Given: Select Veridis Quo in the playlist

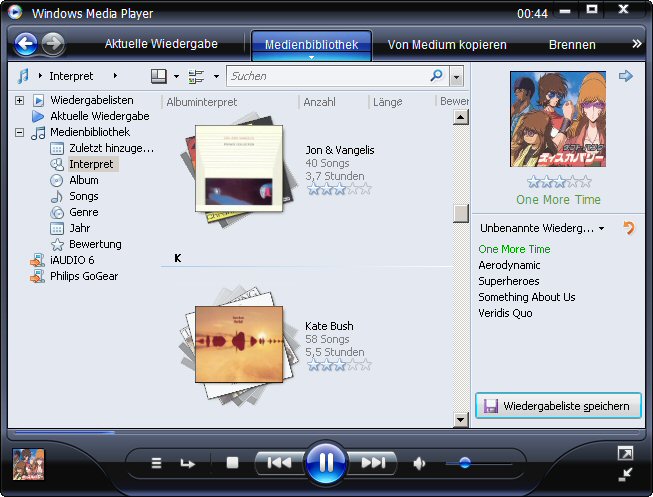Looking at the screenshot, I should pyautogui.click(x=505, y=313).
